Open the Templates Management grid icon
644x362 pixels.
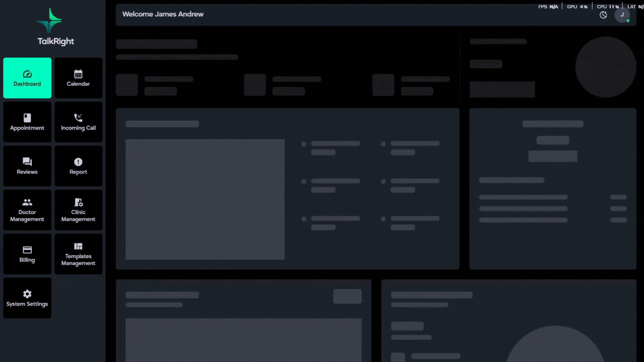click(x=78, y=246)
